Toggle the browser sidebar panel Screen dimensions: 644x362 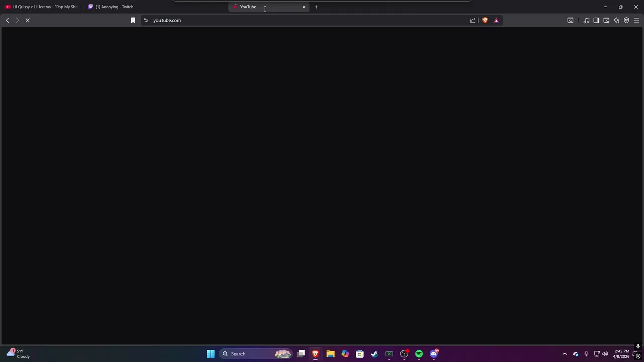click(x=596, y=20)
